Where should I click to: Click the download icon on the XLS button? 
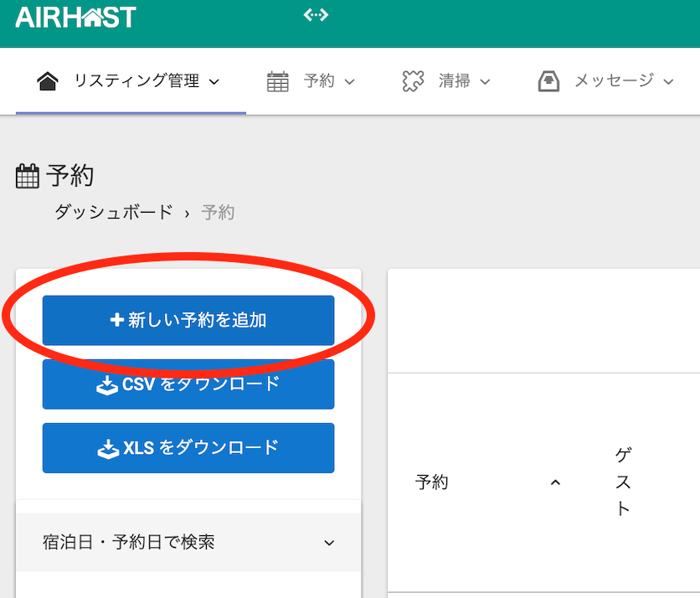[x=108, y=448]
